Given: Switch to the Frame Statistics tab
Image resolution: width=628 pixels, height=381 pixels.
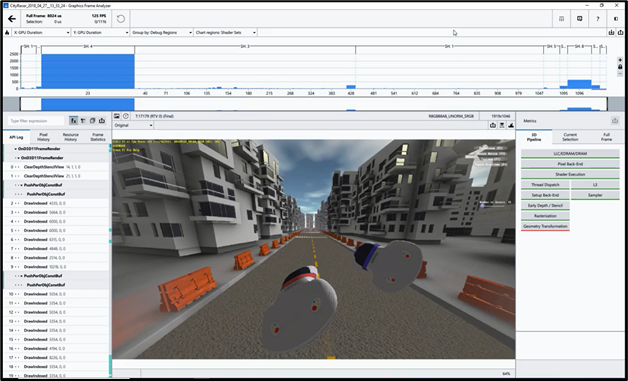Looking at the screenshot, I should 98,137.
